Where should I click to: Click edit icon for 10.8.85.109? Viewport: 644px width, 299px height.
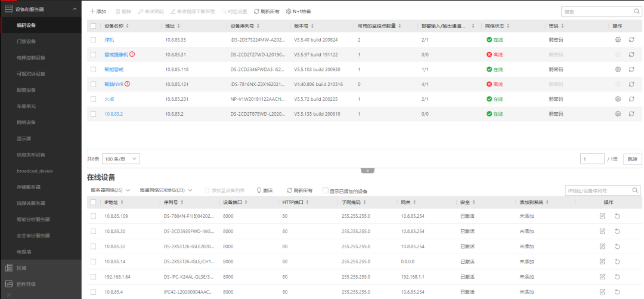pyautogui.click(x=602, y=216)
